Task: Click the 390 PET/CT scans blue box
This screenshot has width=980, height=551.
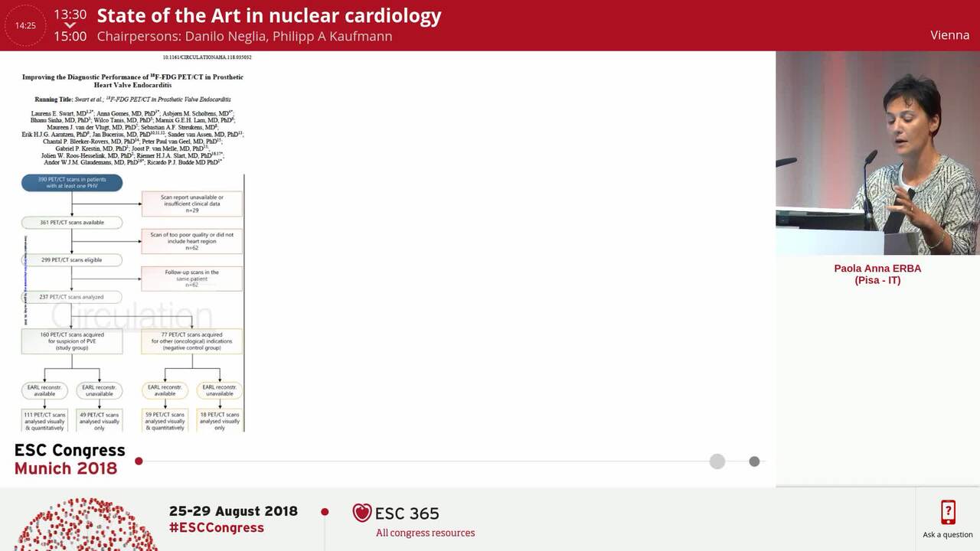Action: click(72, 183)
